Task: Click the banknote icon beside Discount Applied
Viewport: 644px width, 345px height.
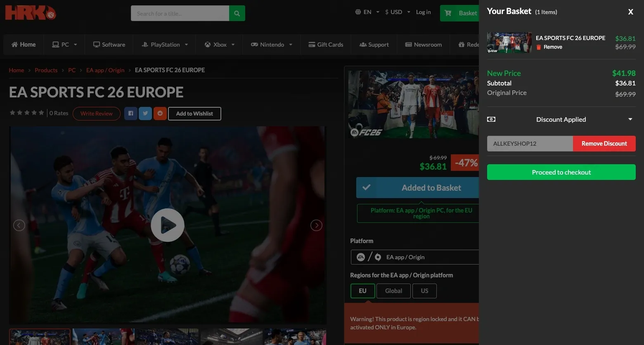Action: (x=491, y=119)
